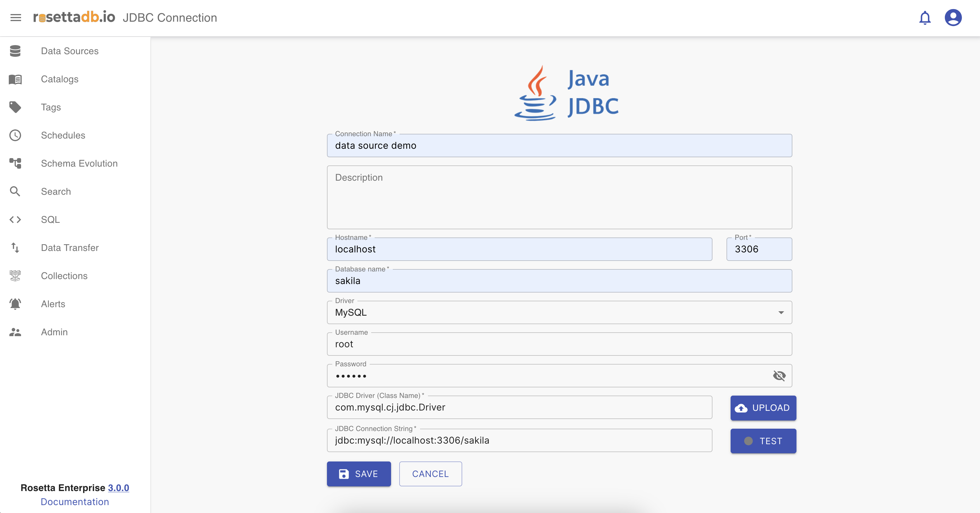The height and width of the screenshot is (513, 980).
Task: Open the Admin section
Action: (x=54, y=332)
